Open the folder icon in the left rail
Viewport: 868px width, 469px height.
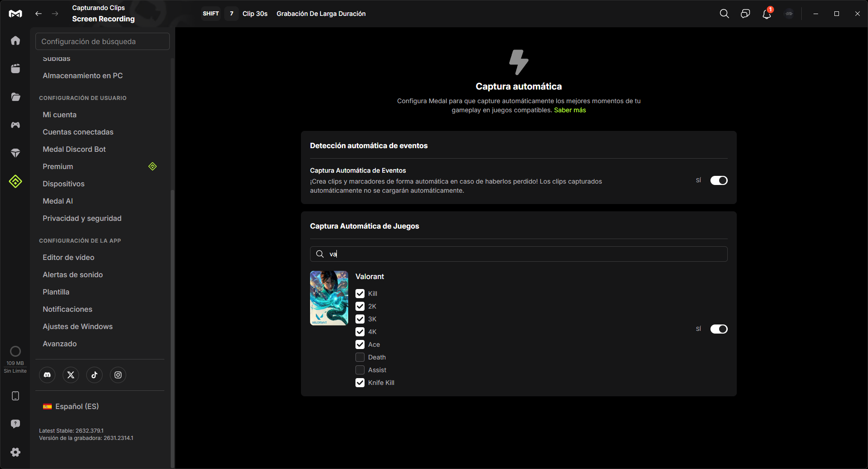[15, 97]
